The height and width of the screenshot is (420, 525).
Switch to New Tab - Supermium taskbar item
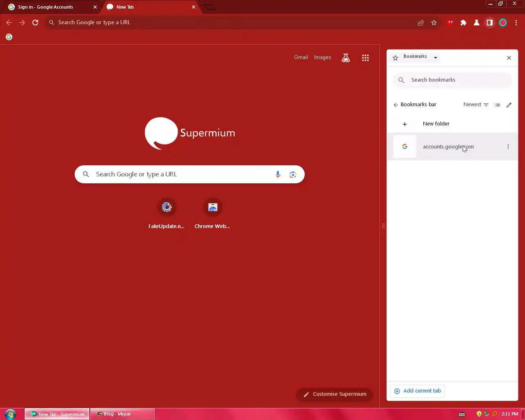coord(57,414)
